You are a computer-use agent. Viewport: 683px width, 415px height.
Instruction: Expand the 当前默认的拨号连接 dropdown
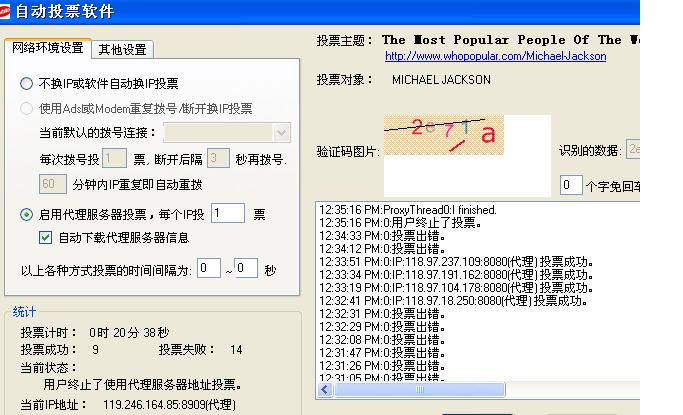tap(281, 133)
